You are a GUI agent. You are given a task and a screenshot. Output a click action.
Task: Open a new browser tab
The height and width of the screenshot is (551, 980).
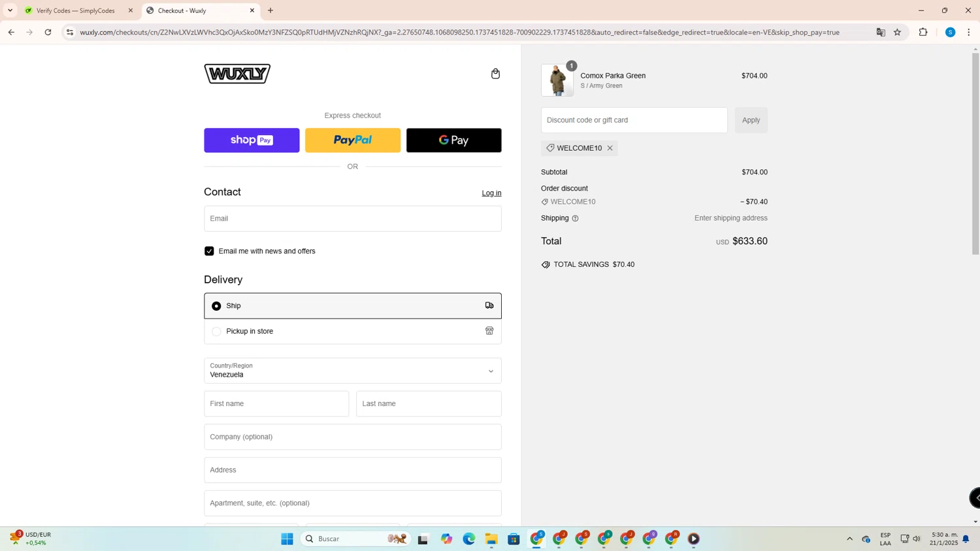click(270, 10)
